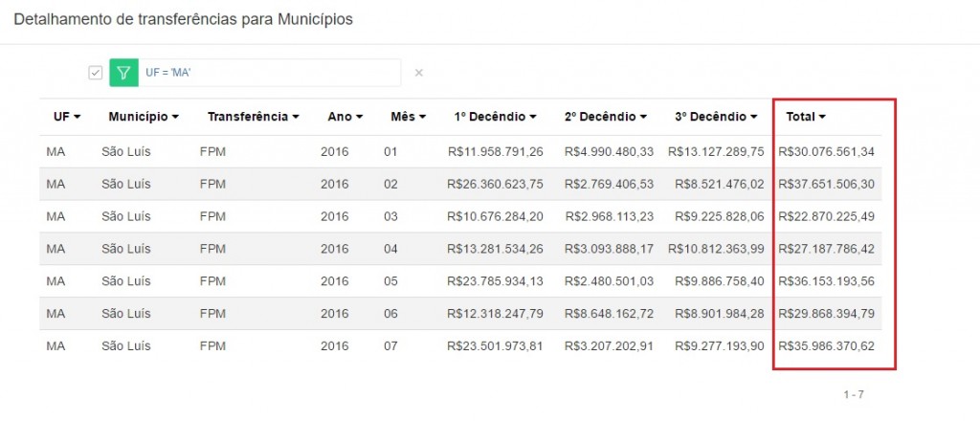
Task: Open the Total column dropdown
Action: coord(806,117)
